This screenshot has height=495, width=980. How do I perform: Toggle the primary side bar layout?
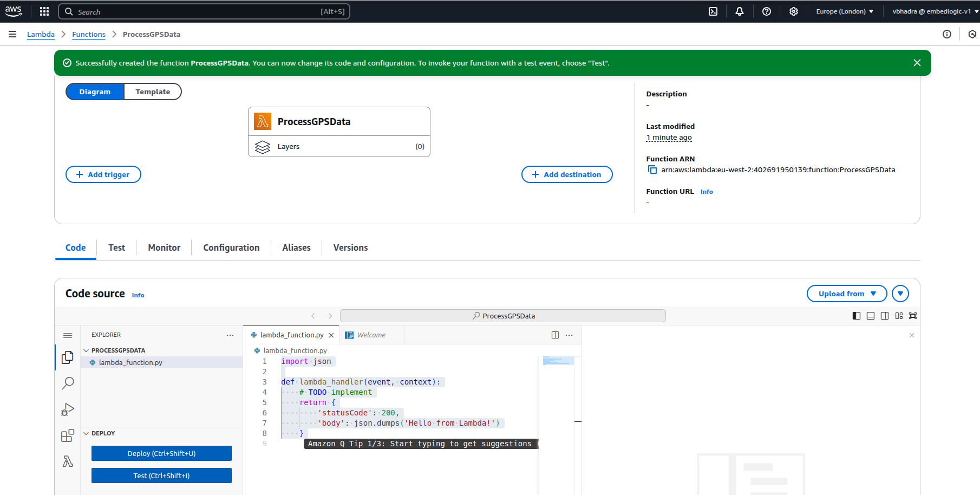[856, 316]
